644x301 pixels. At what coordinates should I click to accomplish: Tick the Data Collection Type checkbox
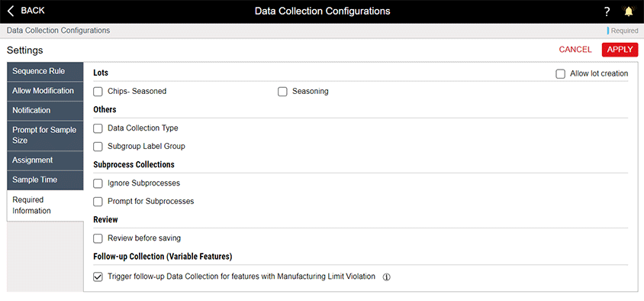click(x=98, y=128)
